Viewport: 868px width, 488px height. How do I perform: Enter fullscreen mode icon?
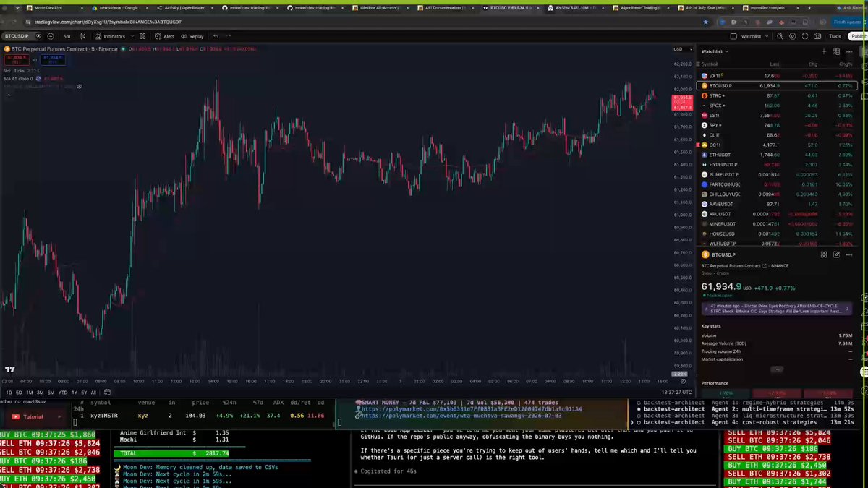[805, 35]
